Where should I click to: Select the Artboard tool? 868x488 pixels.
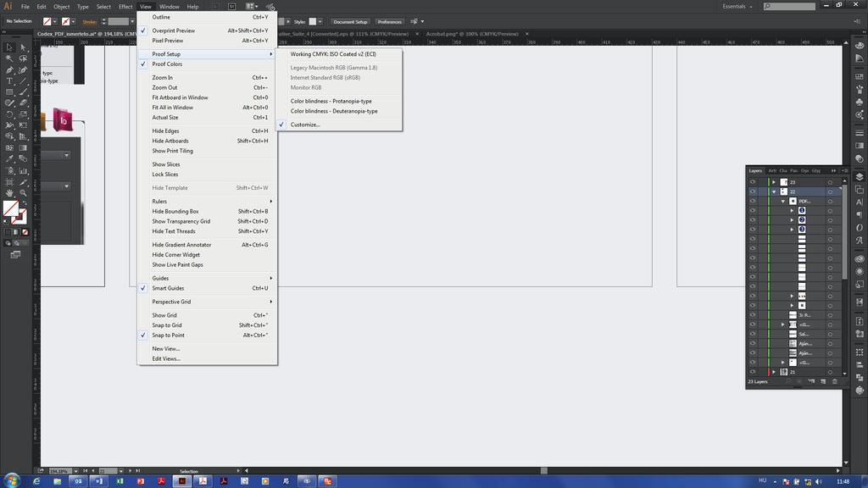coord(9,181)
